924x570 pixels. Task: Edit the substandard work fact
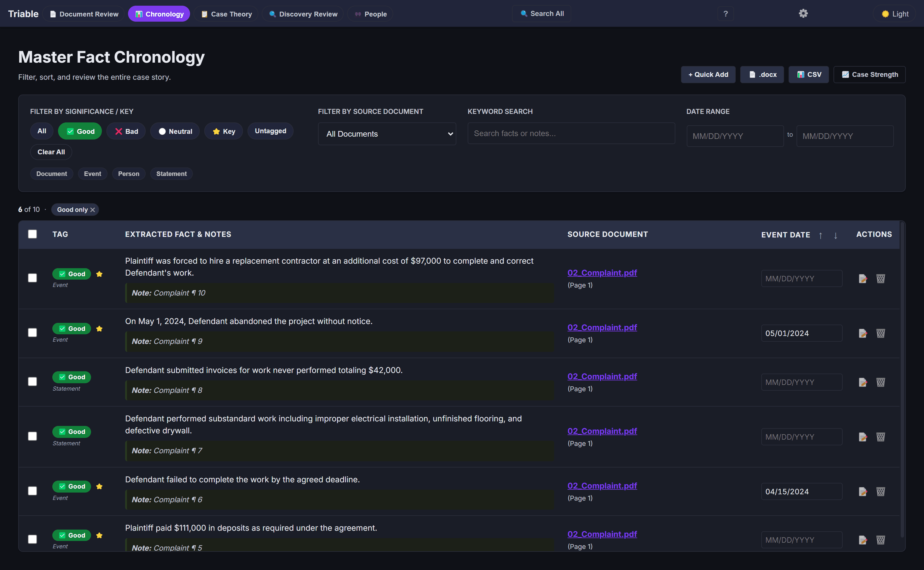tap(863, 437)
